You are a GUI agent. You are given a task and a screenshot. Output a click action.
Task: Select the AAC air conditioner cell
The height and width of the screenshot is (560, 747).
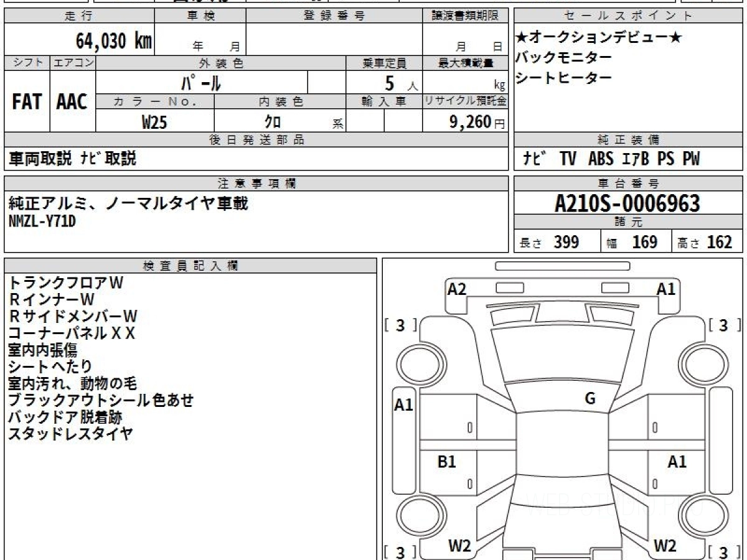pos(72,102)
